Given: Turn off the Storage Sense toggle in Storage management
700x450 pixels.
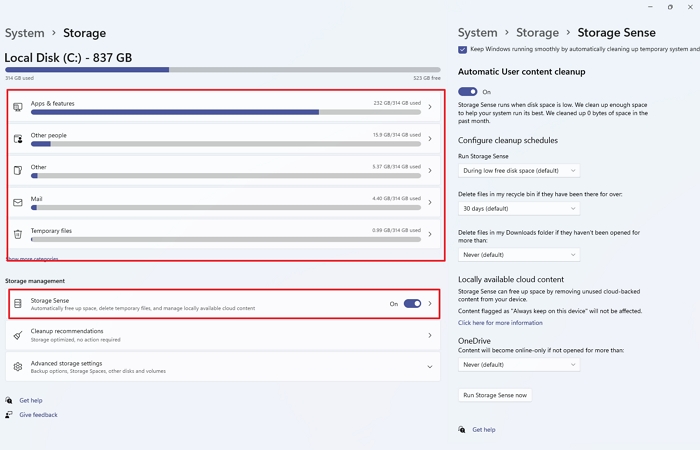Looking at the screenshot, I should 412,304.
